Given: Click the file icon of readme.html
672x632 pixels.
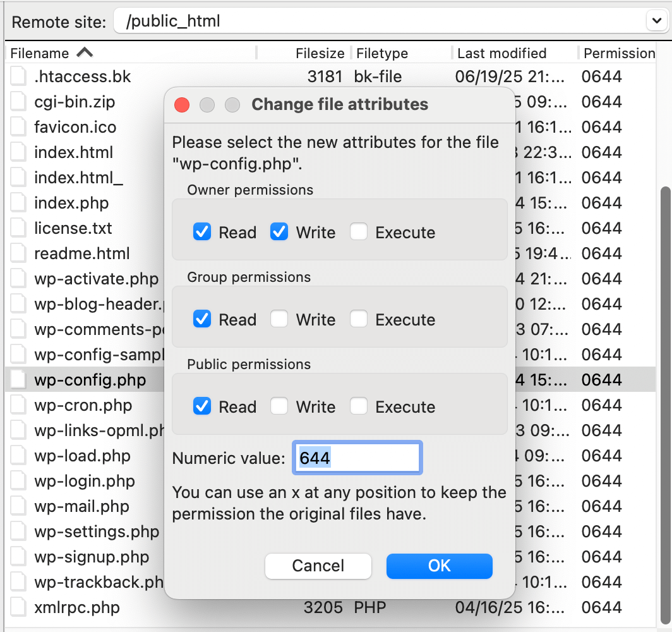Looking at the screenshot, I should pyautogui.click(x=18, y=253).
